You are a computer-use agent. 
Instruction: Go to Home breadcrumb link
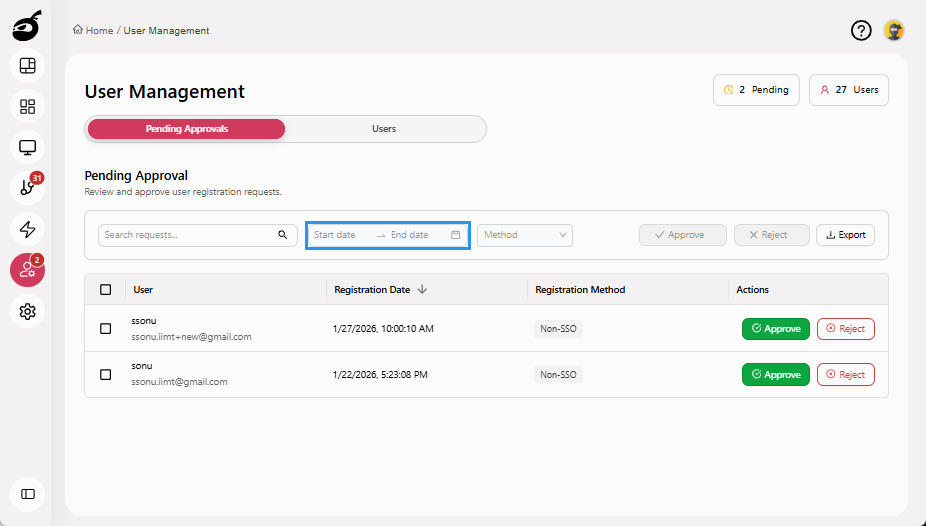pyautogui.click(x=99, y=31)
